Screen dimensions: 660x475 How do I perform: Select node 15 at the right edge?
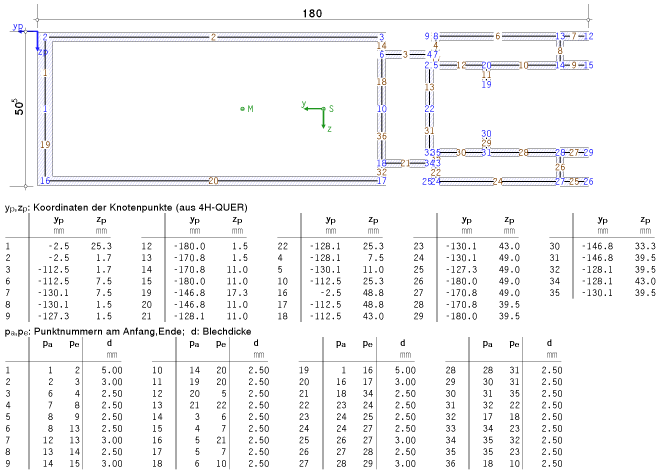click(x=589, y=65)
